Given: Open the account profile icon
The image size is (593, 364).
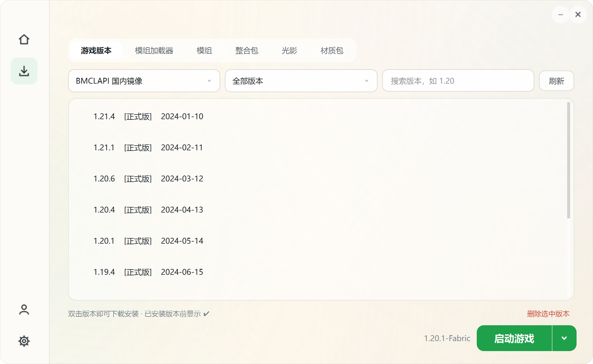Looking at the screenshot, I should [24, 310].
